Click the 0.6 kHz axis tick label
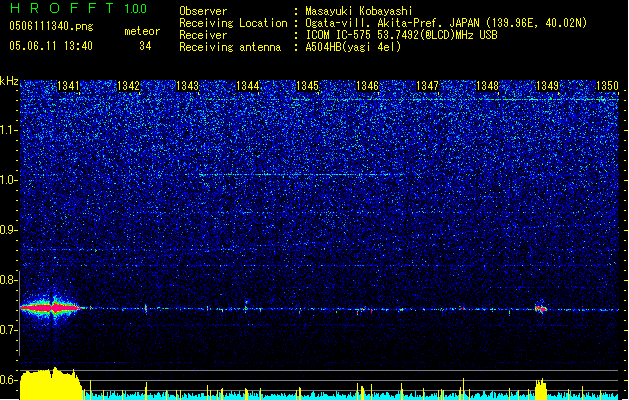 [8, 380]
